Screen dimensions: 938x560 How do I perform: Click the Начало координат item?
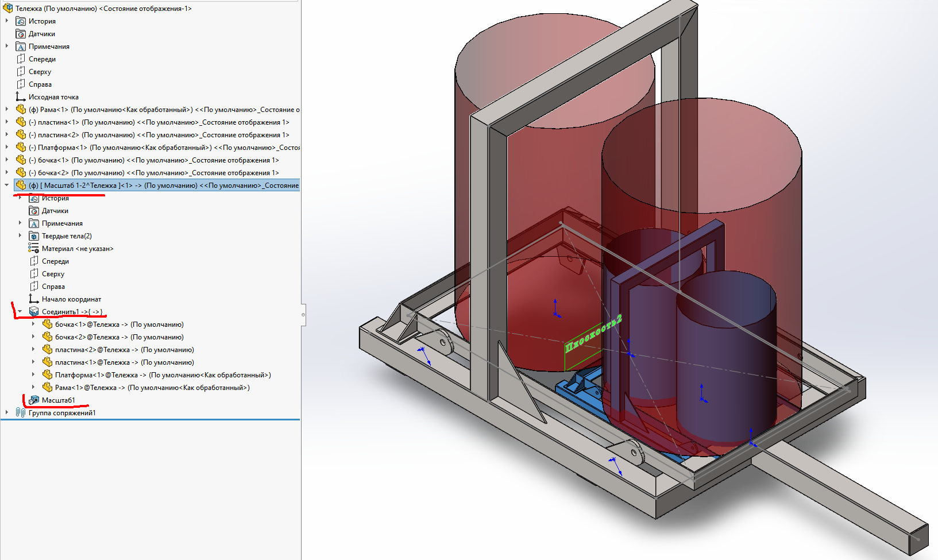71,299
